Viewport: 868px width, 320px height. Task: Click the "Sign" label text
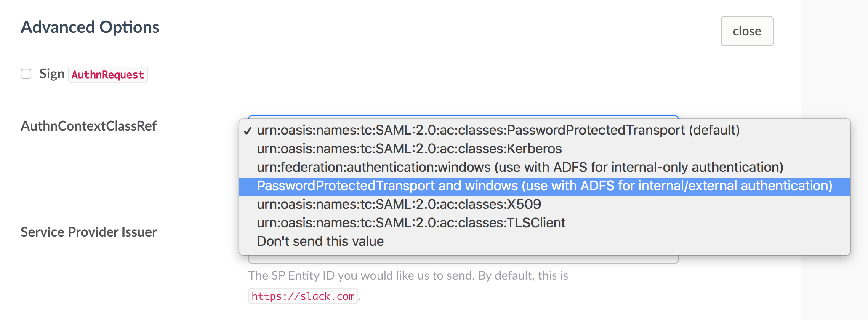[52, 74]
